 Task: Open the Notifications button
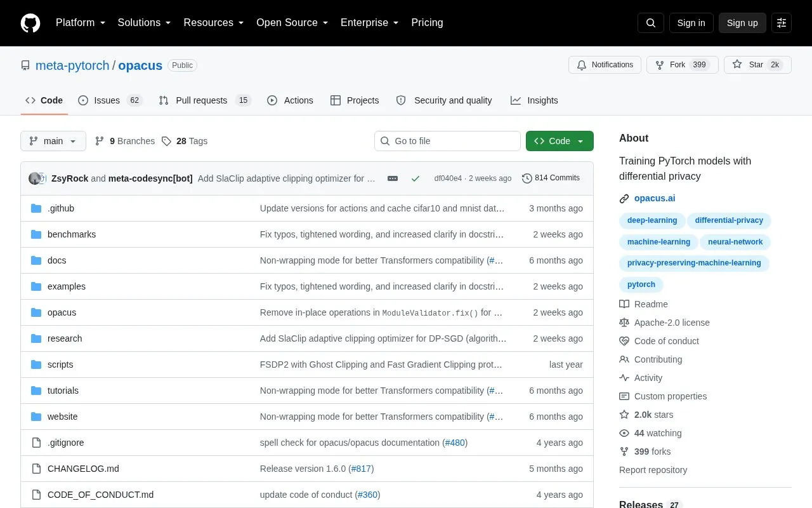click(605, 65)
